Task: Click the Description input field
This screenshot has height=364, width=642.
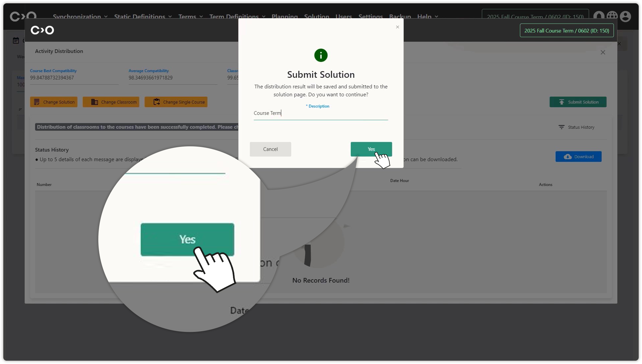Action: [x=320, y=113]
